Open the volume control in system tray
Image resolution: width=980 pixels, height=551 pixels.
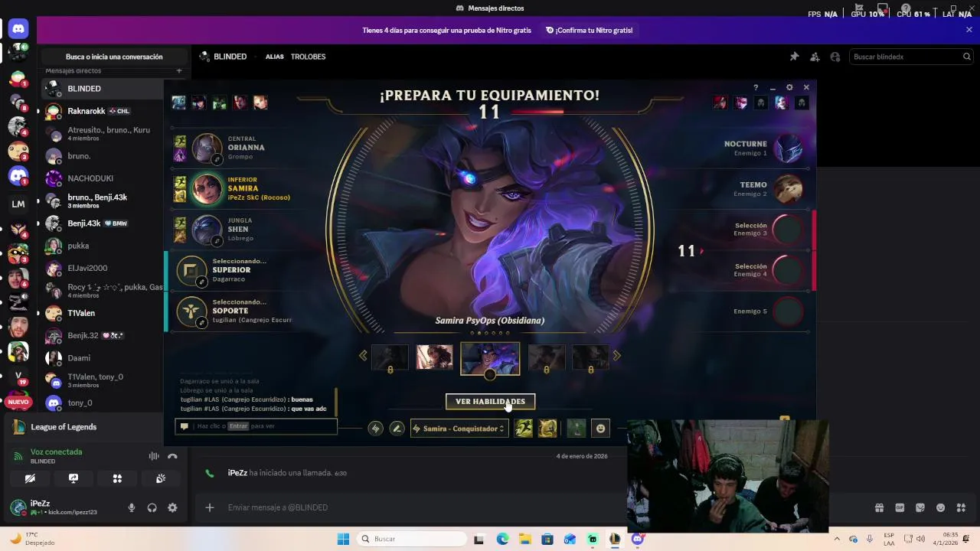tap(920, 539)
